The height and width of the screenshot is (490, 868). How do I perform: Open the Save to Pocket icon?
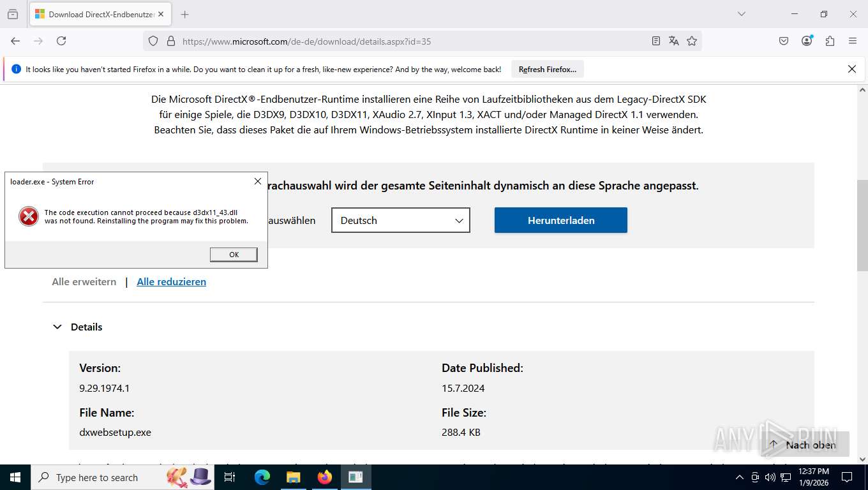784,41
